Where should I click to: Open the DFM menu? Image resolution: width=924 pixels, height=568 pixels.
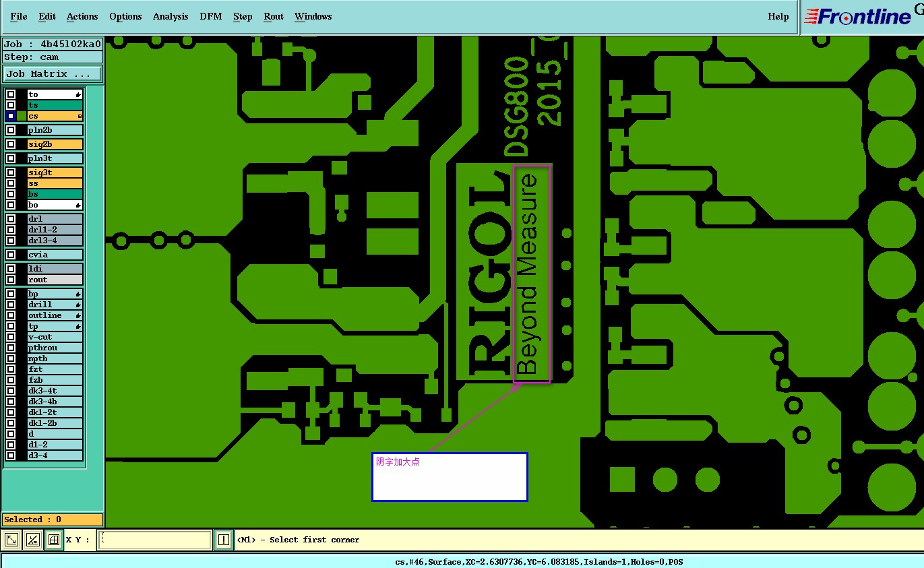coord(211,16)
